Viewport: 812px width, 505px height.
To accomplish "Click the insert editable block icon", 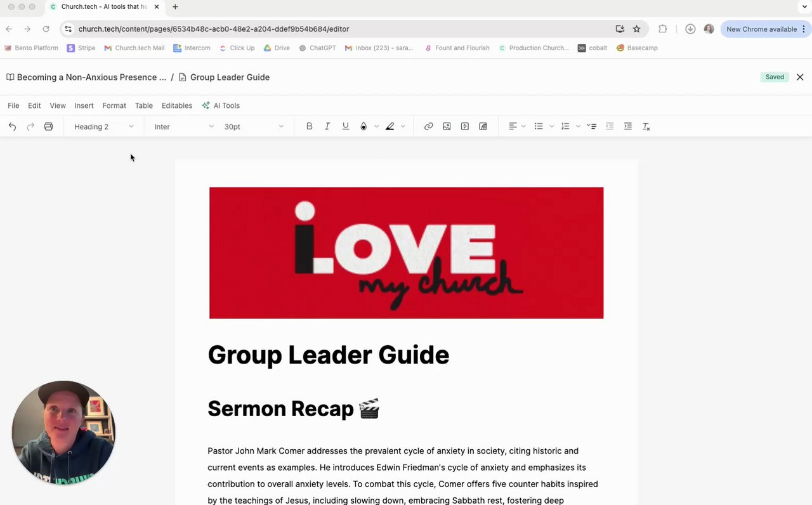I will [x=483, y=126].
